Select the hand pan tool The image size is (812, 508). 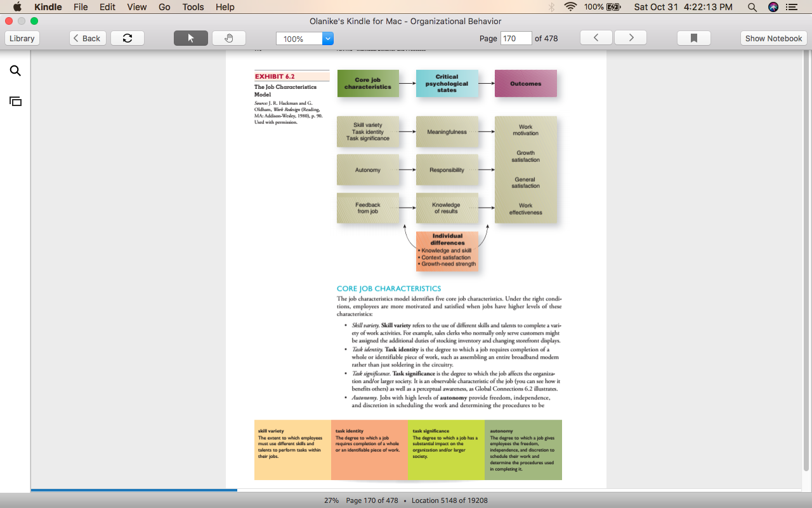click(229, 38)
